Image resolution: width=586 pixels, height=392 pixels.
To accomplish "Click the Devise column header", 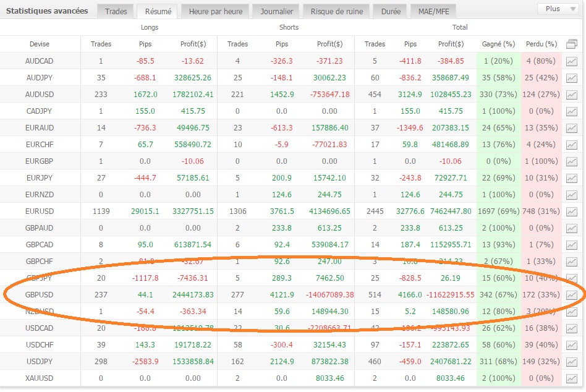I will pyautogui.click(x=40, y=44).
